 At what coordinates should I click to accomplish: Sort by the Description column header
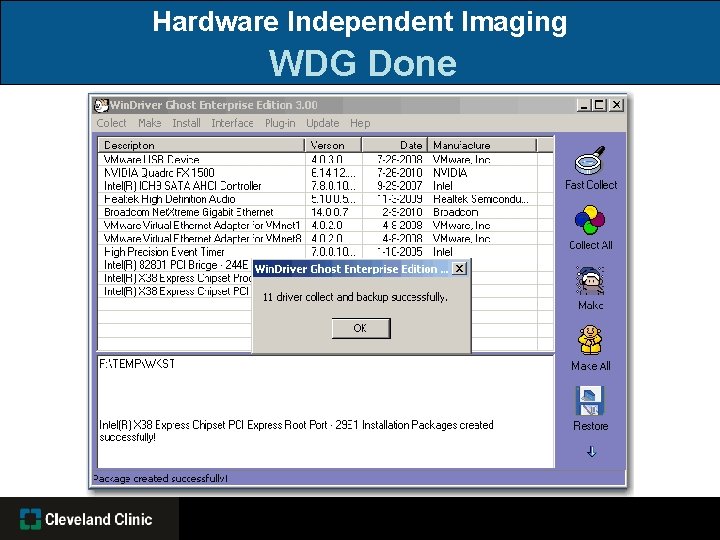pos(202,145)
